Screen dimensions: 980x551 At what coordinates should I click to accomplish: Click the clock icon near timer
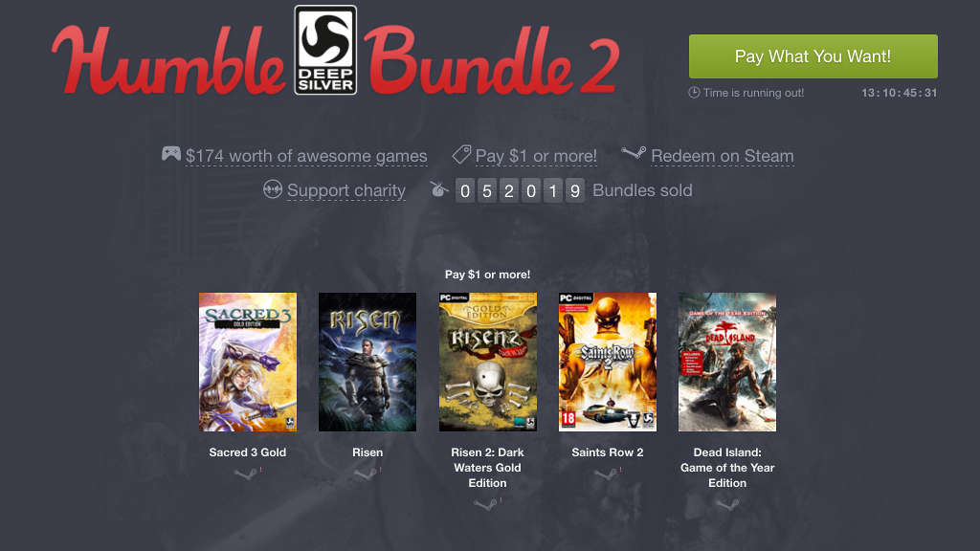point(694,93)
